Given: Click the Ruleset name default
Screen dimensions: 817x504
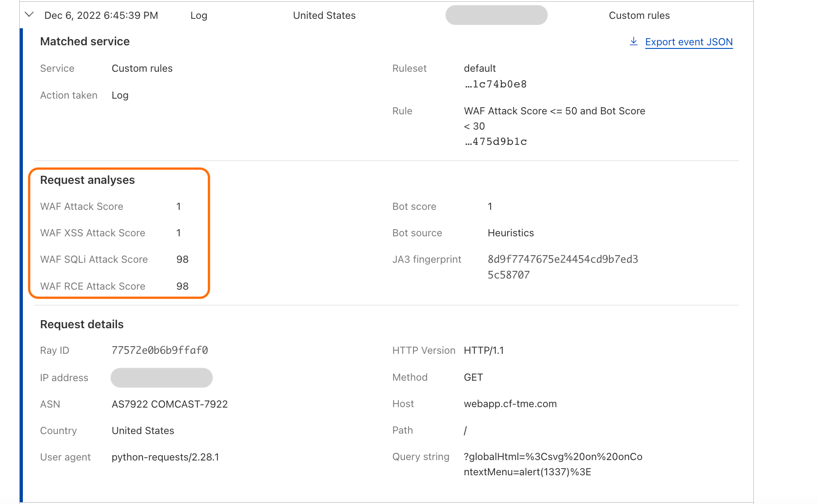Looking at the screenshot, I should point(480,68).
